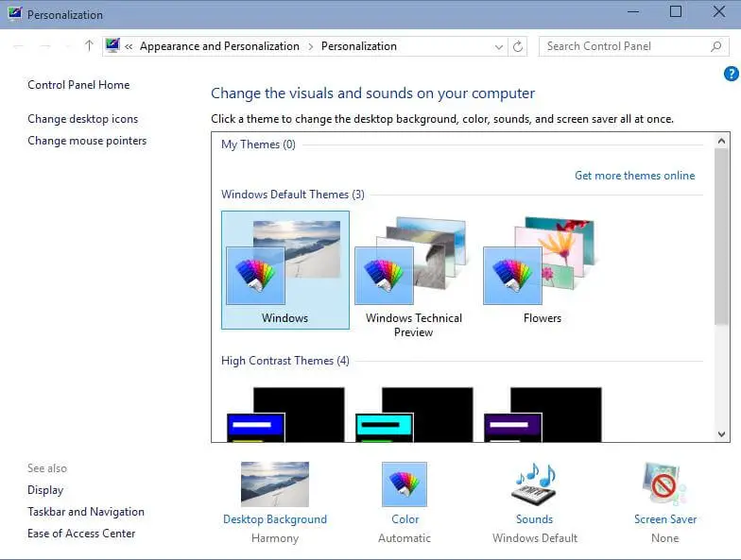Open Change desktop icons
This screenshot has height=560, width=741.
[83, 119]
